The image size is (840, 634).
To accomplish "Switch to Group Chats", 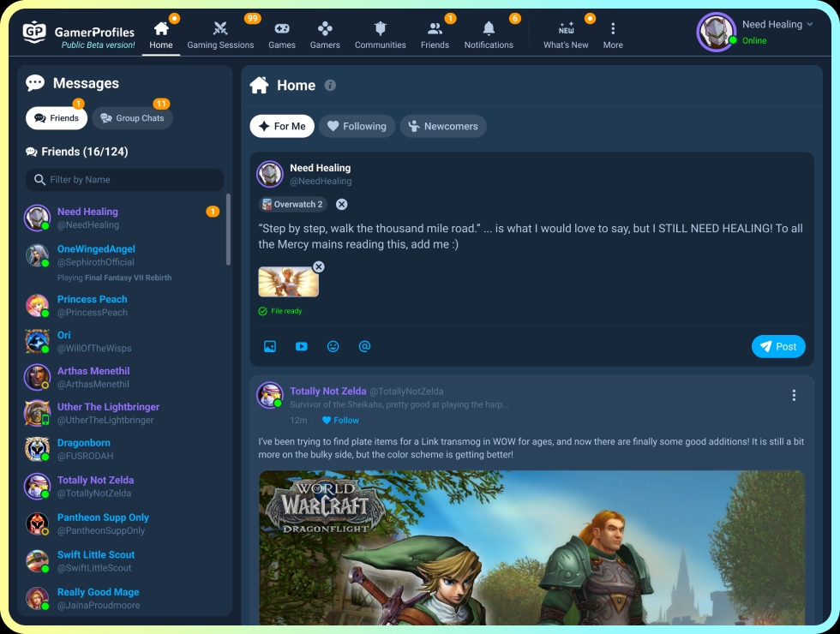I will tap(132, 118).
